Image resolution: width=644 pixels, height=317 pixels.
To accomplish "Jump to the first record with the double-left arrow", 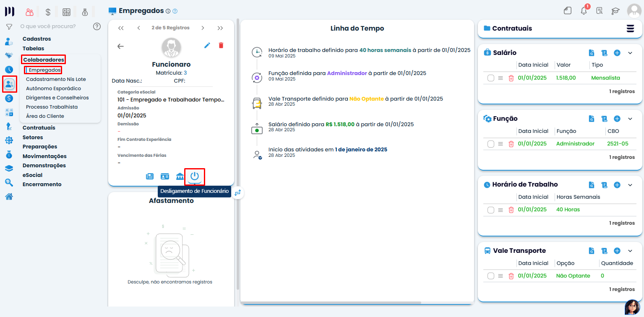I will pos(121,28).
